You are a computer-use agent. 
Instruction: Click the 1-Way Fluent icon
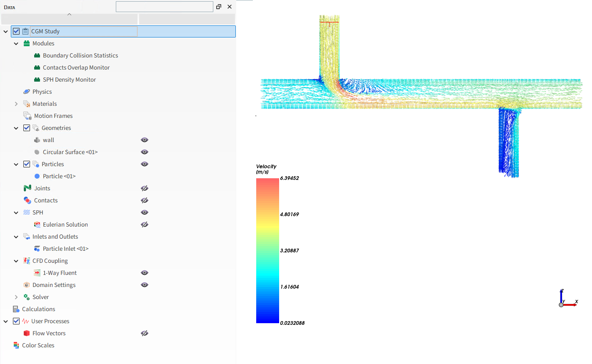[37, 273]
